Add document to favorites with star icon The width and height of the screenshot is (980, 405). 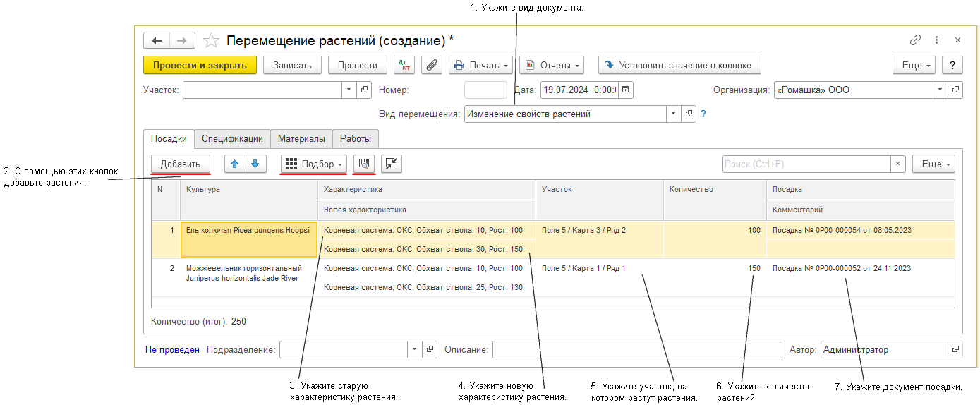coord(210,40)
